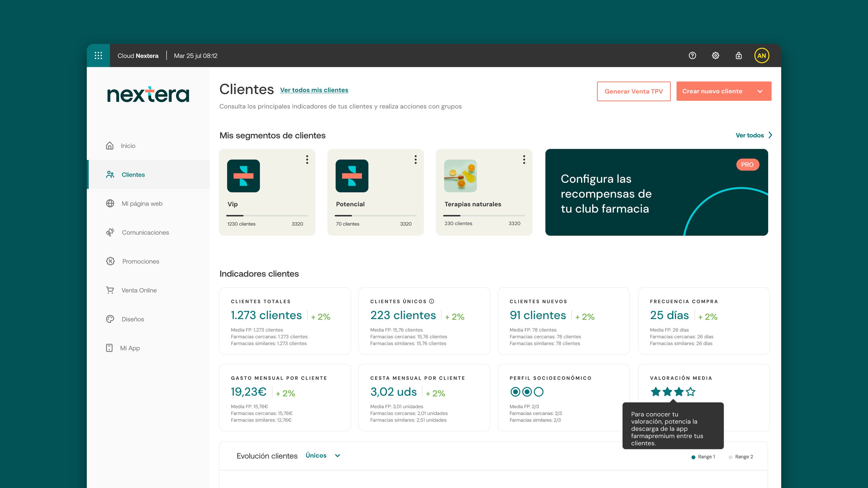
Task: Select third empty Perfil Socioeconómico circle
Action: pyautogui.click(x=538, y=392)
